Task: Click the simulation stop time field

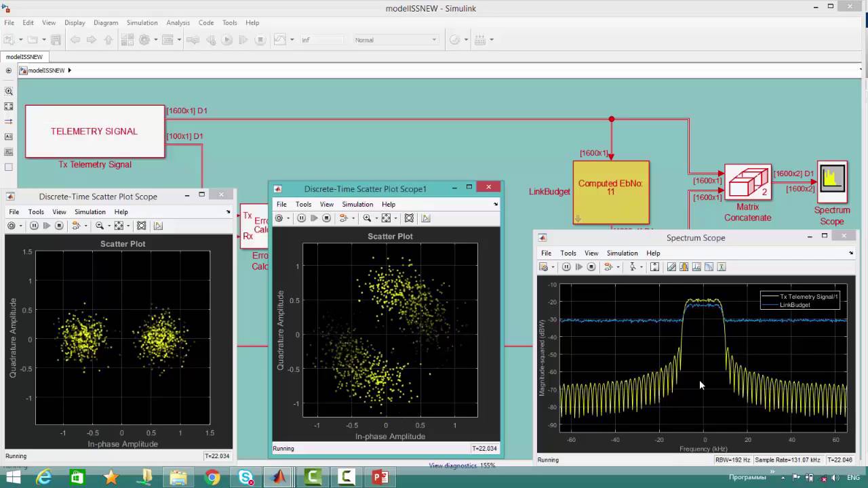Action: (x=321, y=40)
